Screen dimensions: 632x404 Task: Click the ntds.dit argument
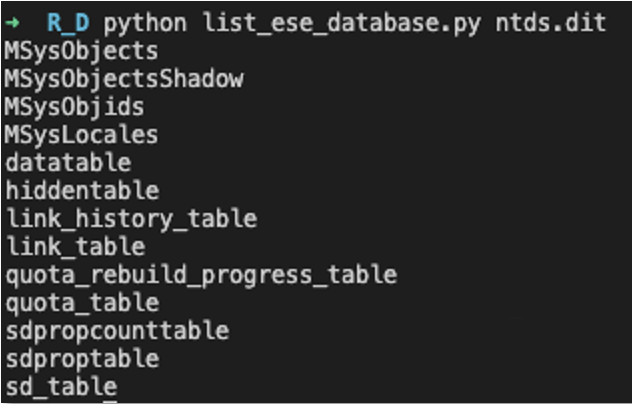551,23
